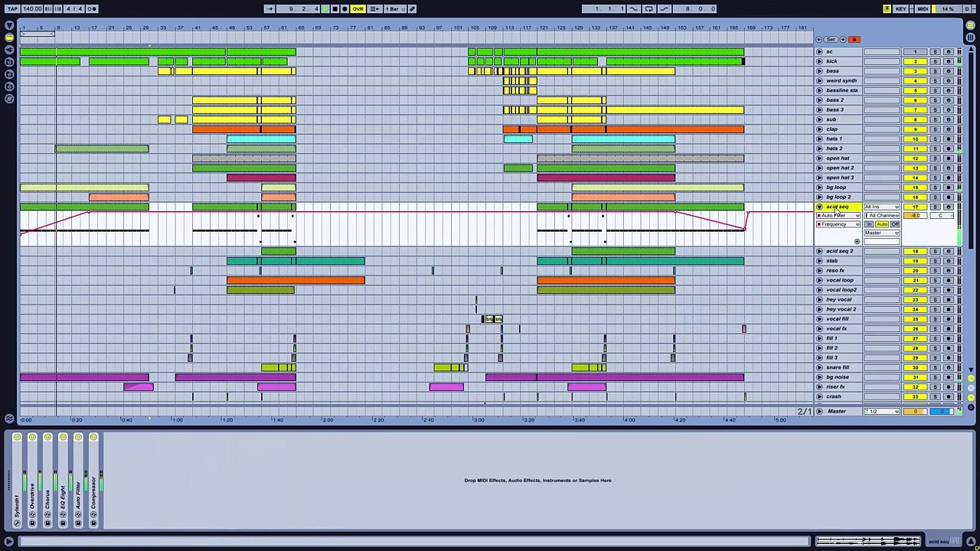Click the 140.00 tempo field

click(x=32, y=8)
